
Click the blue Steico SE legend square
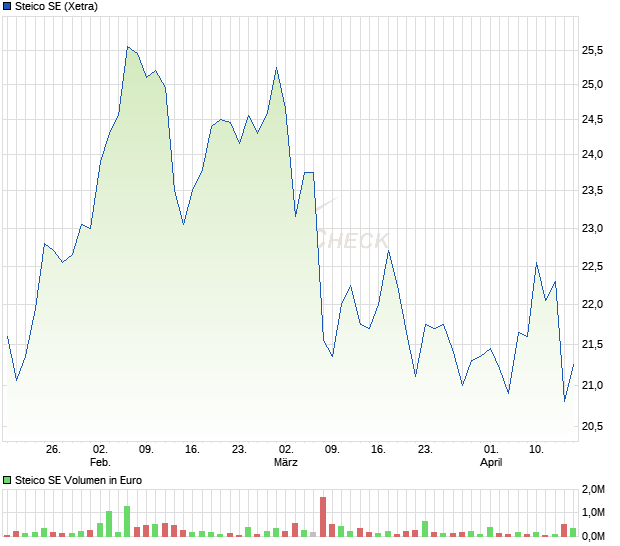tap(7, 6)
